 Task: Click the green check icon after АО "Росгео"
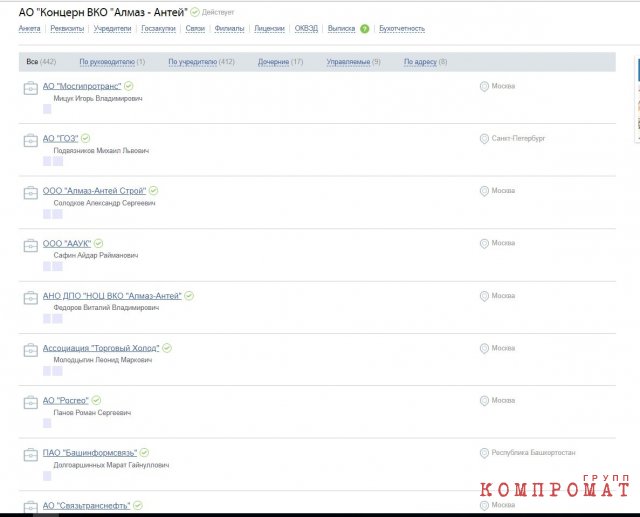coord(96,400)
